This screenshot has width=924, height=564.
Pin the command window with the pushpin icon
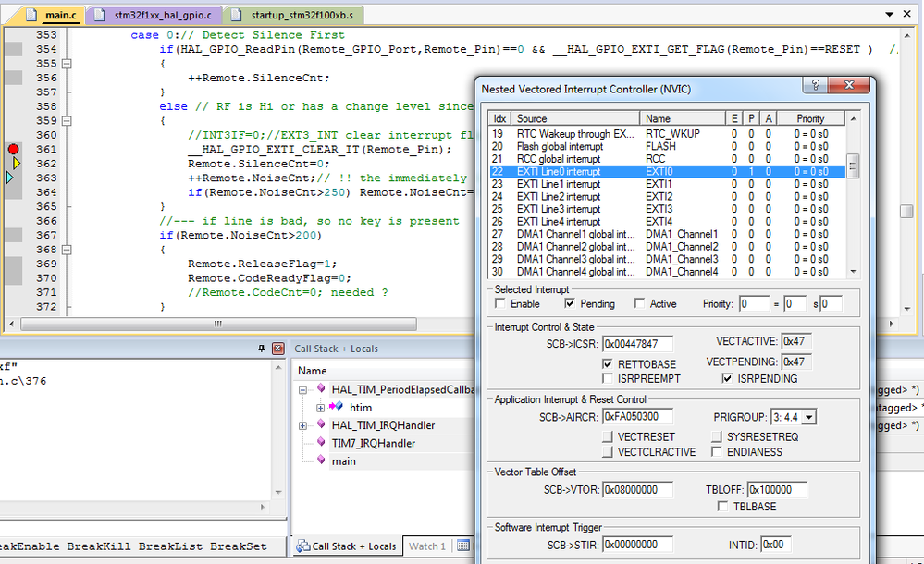pyautogui.click(x=262, y=349)
